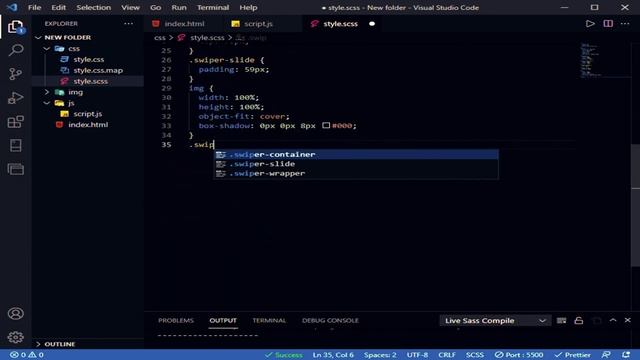Click the VS Code logo icon

point(12,7)
